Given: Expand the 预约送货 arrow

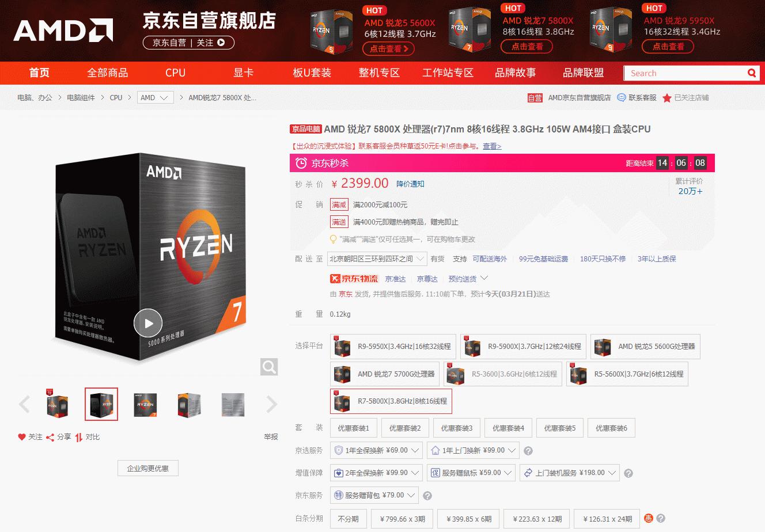Looking at the screenshot, I should pyautogui.click(x=484, y=278).
